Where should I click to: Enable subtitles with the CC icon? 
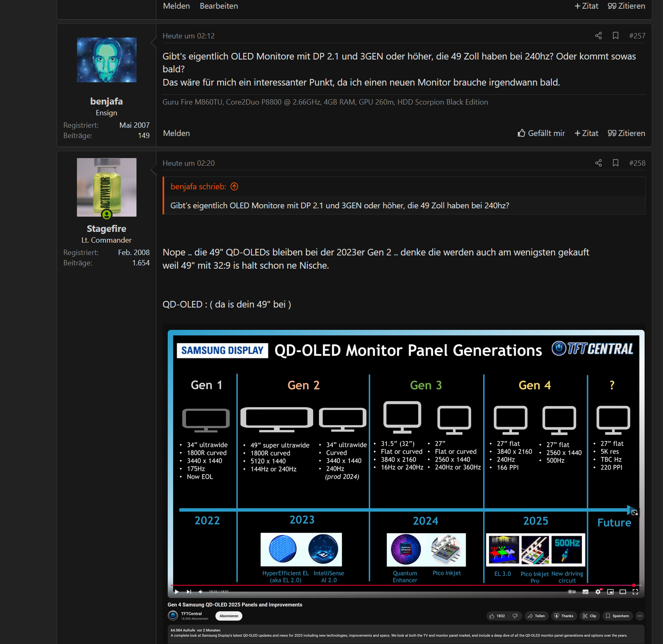(x=585, y=592)
